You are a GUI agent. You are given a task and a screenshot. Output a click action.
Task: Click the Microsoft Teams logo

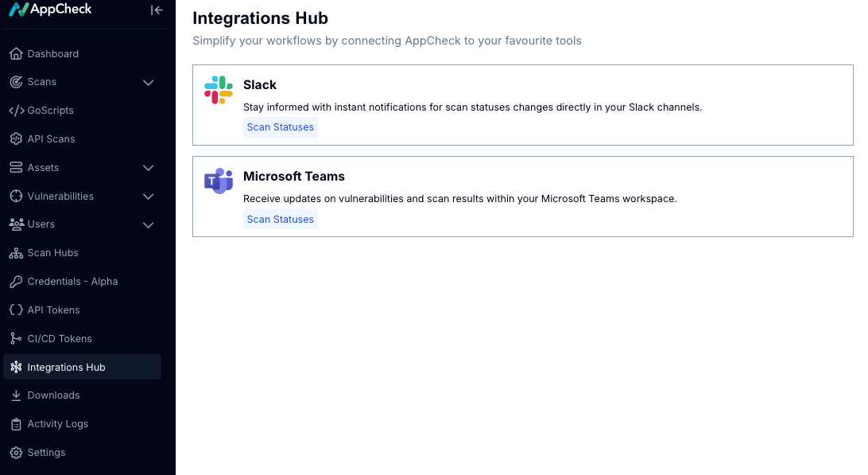(218, 181)
